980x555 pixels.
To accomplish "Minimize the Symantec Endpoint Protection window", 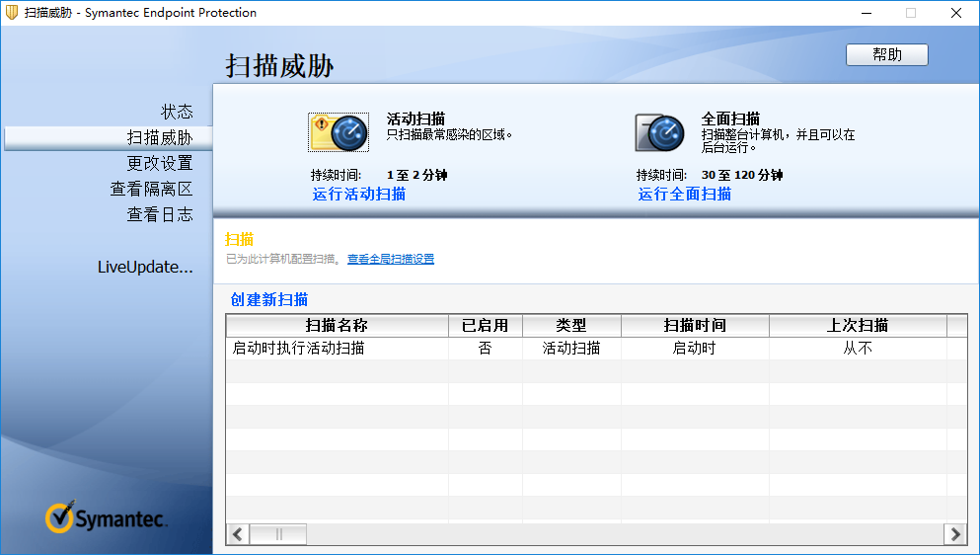I will (x=867, y=13).
